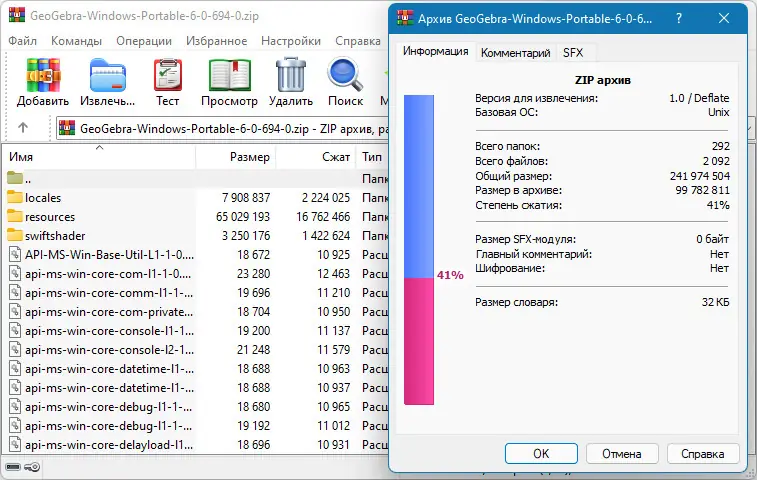Click the Извлечь (Extract) toolbar icon
Screen dimensions: 757x480
[108, 75]
